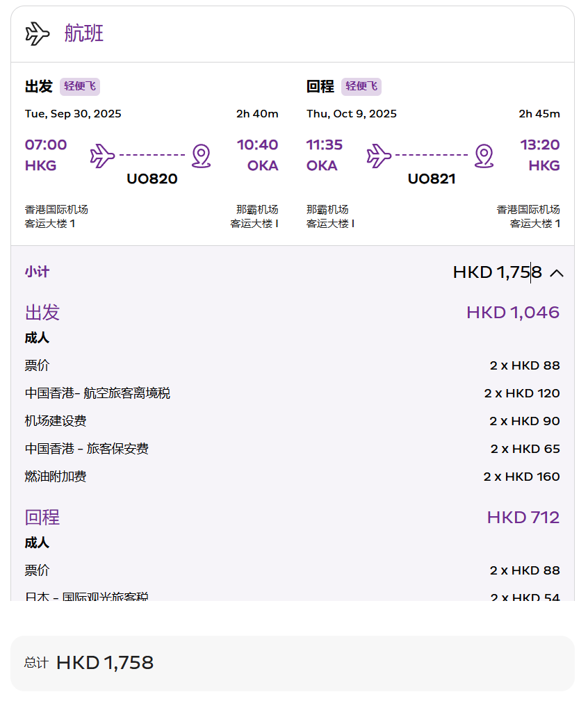Collapse the 小计 subtotal chevron
588x701 pixels.
[556, 273]
